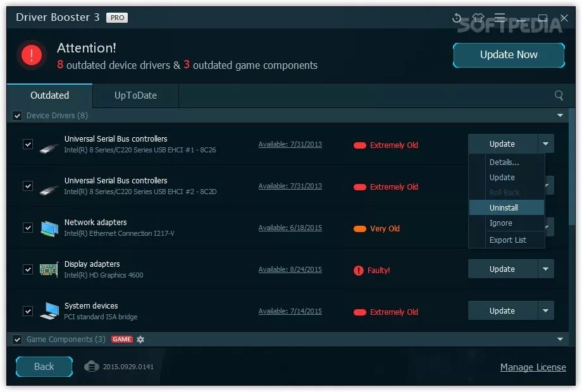Open the skin changer shirt icon
This screenshot has width=582, height=392.
pos(478,18)
